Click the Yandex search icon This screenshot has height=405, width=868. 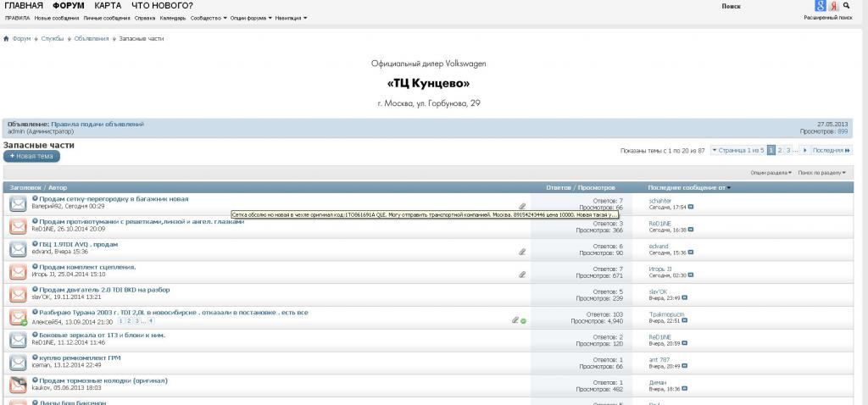click(x=834, y=6)
